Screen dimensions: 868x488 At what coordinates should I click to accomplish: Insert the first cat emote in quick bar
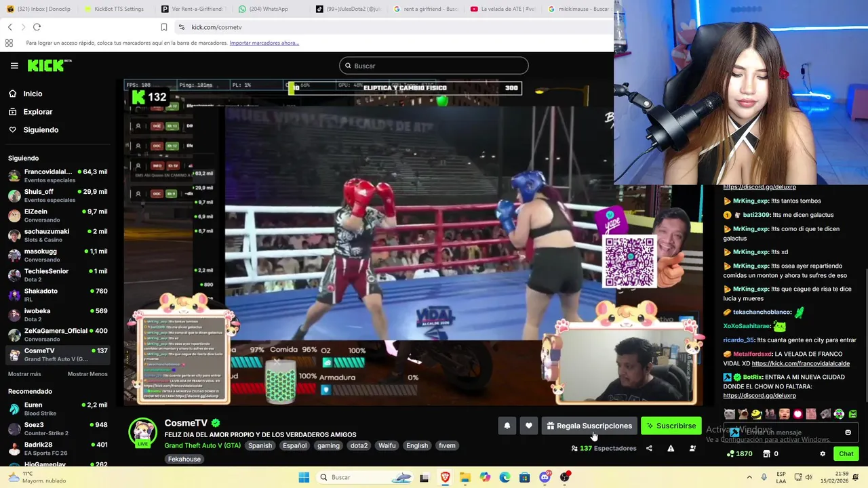tap(729, 414)
